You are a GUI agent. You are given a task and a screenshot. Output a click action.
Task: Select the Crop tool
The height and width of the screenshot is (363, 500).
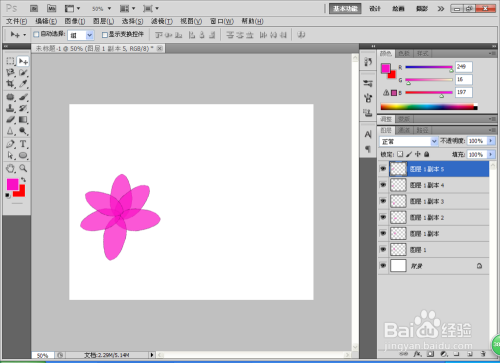coord(10,84)
